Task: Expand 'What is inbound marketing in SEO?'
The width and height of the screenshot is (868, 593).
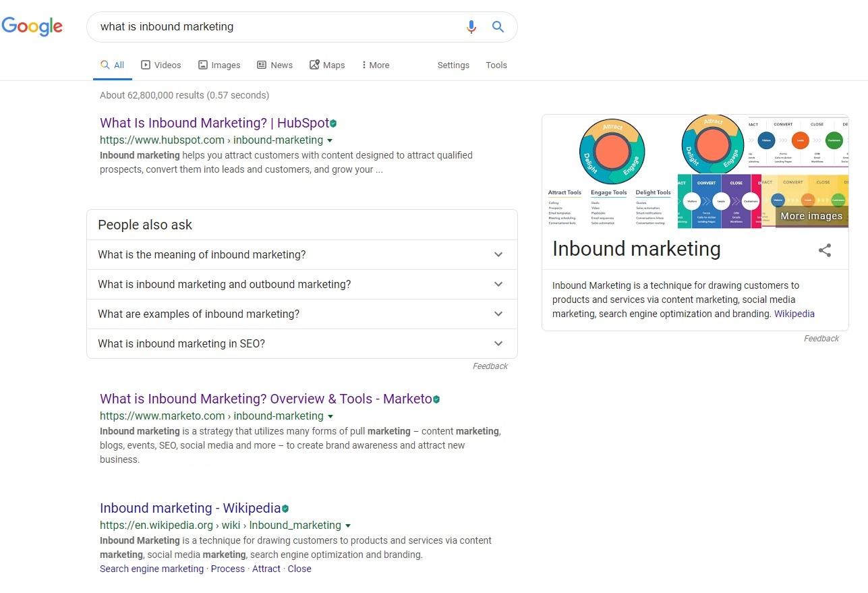Action: point(302,344)
